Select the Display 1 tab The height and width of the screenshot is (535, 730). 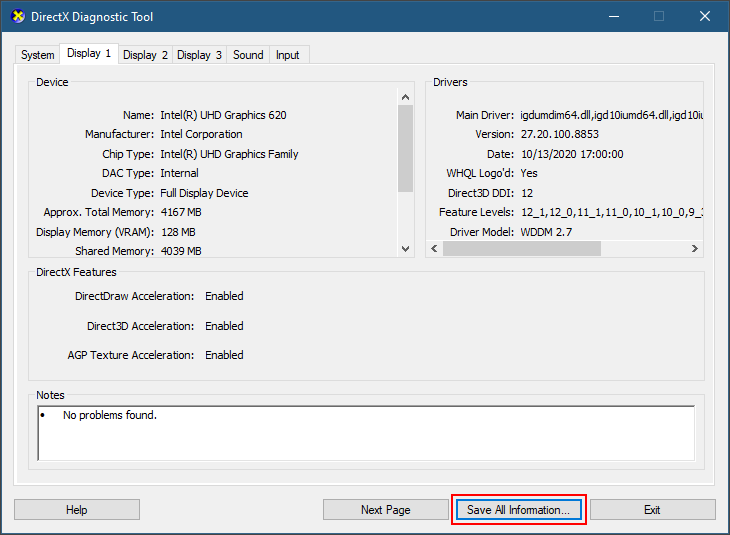89,54
